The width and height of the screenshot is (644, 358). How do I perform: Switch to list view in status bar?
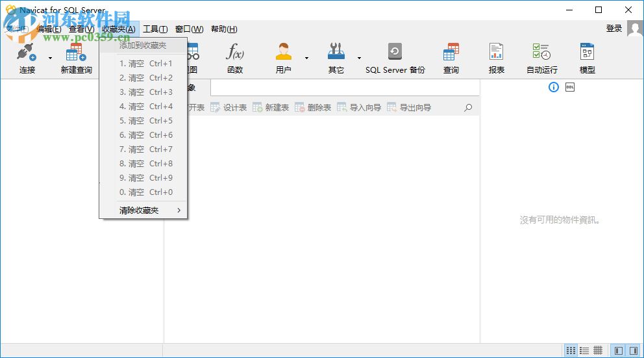[584, 351]
